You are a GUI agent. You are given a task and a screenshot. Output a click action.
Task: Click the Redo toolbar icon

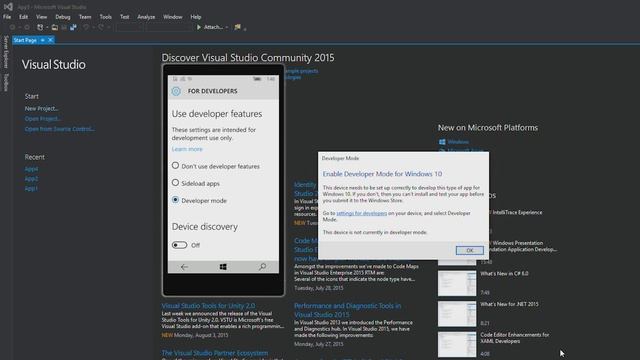point(101,27)
